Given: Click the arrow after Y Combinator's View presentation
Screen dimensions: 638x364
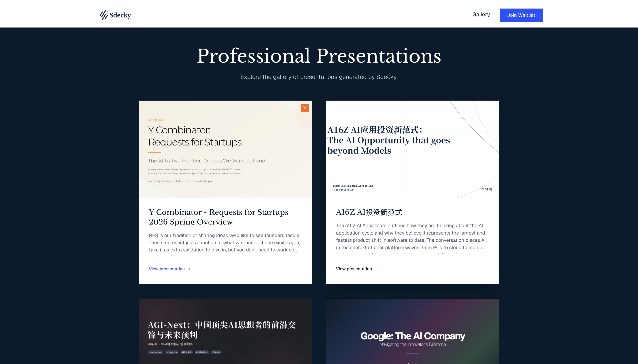Looking at the screenshot, I should (x=189, y=269).
